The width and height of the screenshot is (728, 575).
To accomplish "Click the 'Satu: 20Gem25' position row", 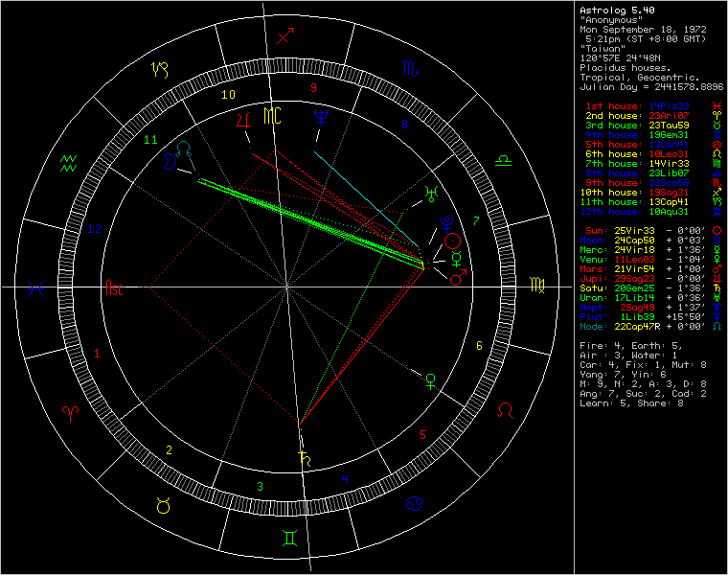I will (x=651, y=288).
